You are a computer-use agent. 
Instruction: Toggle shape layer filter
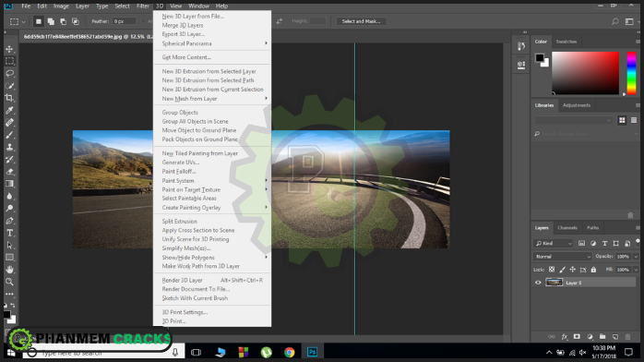coord(615,243)
